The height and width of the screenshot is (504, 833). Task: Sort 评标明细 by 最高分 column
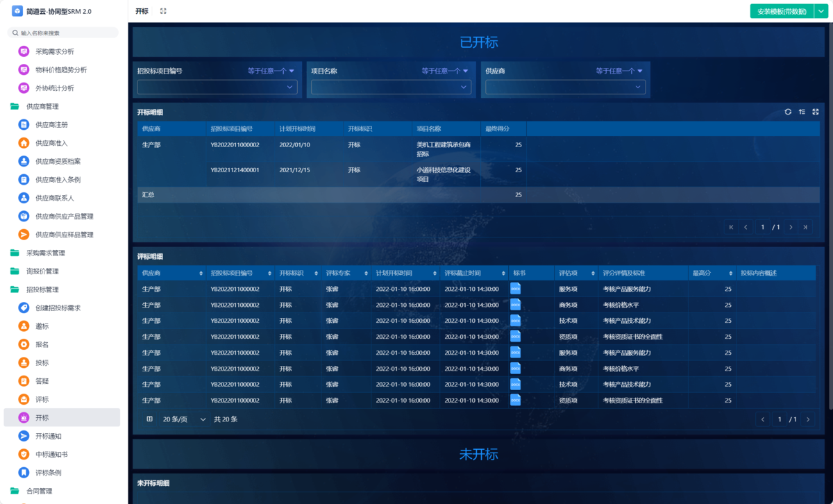pos(732,274)
